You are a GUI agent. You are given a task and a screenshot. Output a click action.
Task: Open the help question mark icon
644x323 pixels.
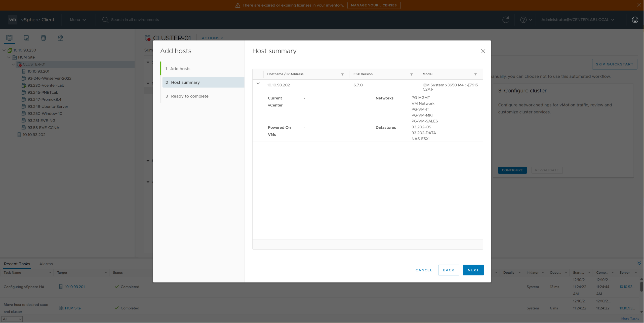[x=524, y=20]
